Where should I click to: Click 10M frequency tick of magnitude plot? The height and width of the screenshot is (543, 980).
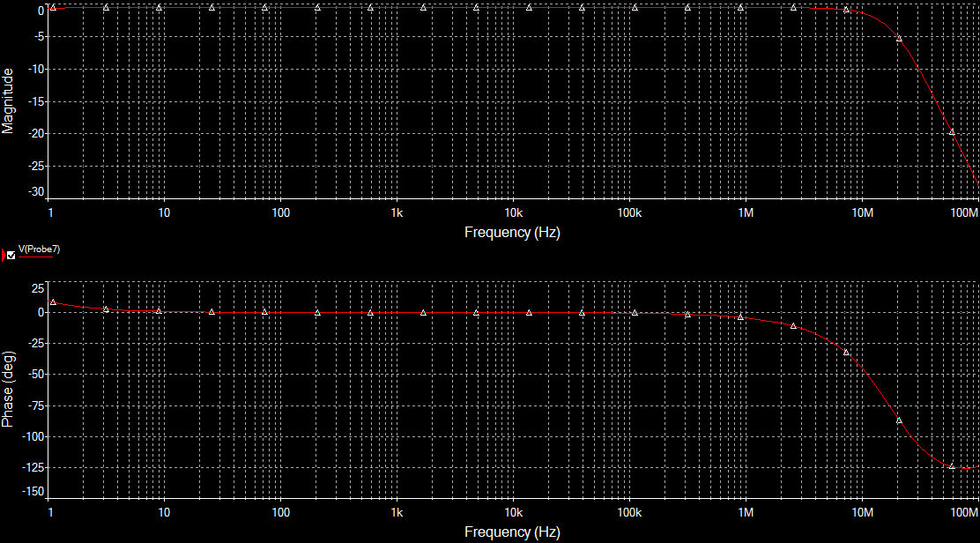863,213
